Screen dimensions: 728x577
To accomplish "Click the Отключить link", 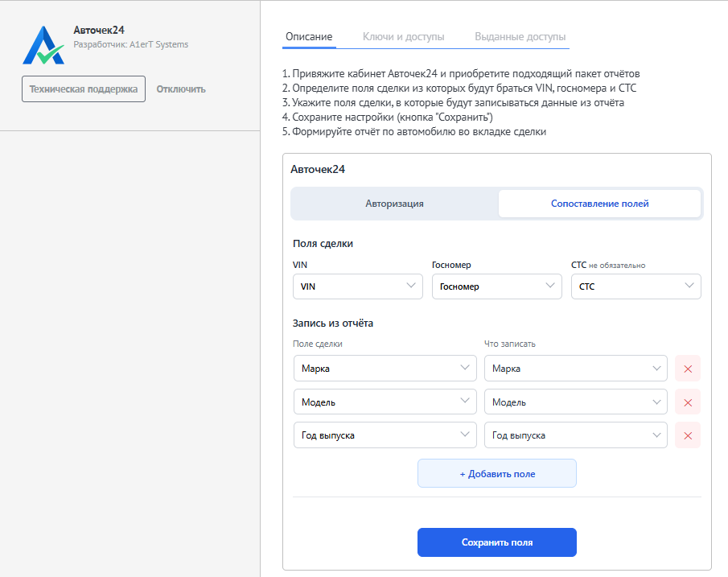I will coord(181,89).
